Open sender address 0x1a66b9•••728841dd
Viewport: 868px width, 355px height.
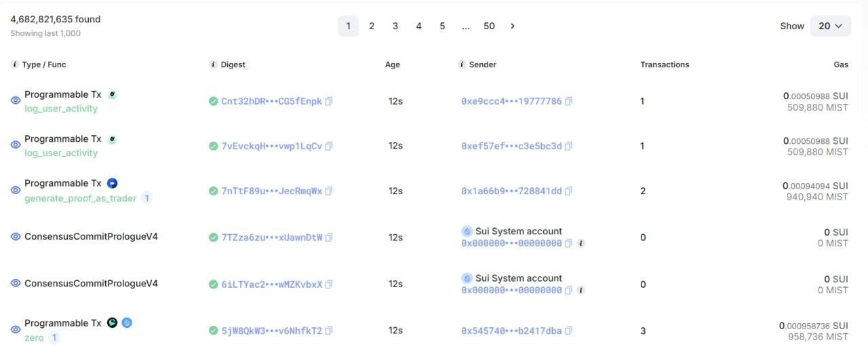pyautogui.click(x=511, y=191)
